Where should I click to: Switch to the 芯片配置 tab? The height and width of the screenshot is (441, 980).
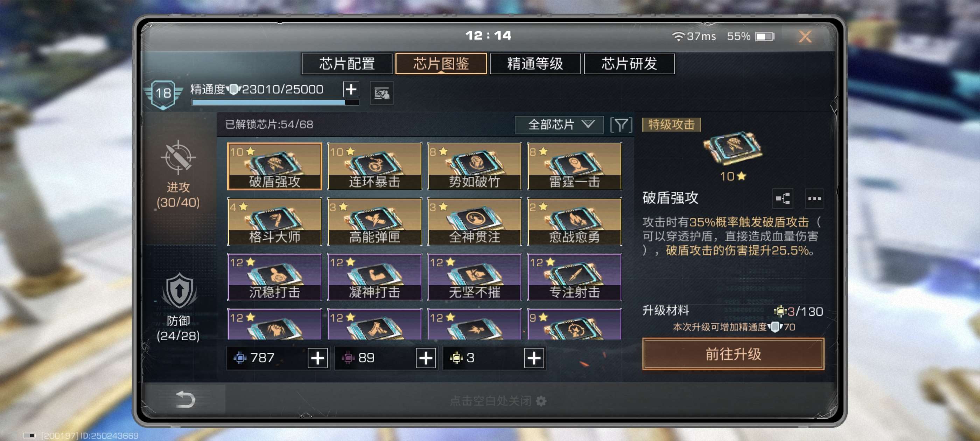point(347,64)
